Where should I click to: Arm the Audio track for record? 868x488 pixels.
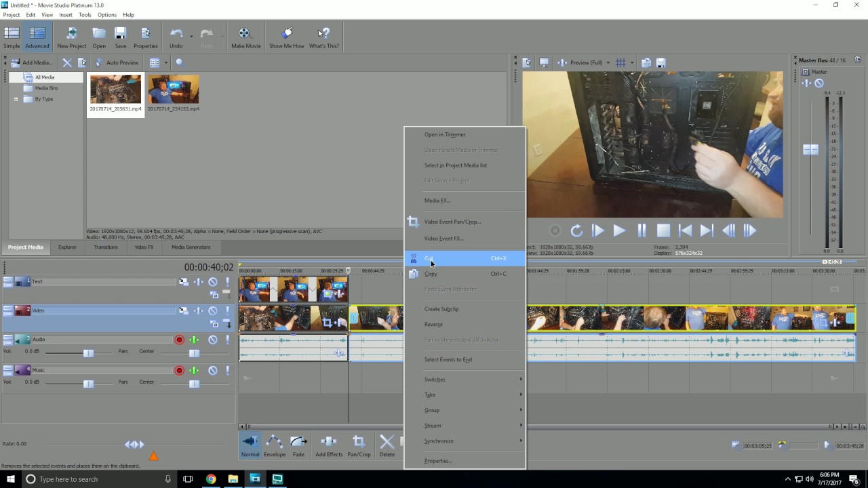(179, 340)
